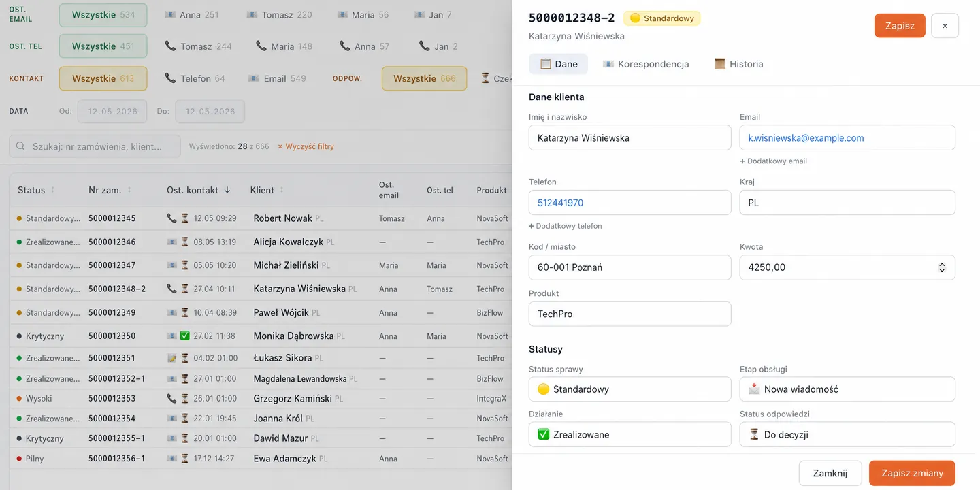Open the Status sprawy dropdown
The width and height of the screenshot is (980, 490).
(x=630, y=389)
